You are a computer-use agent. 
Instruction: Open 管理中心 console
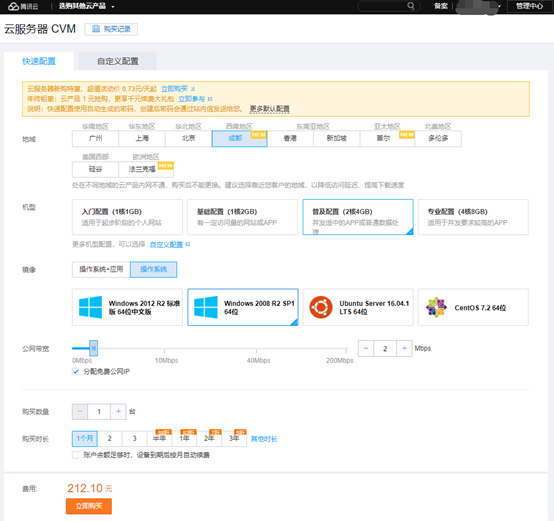pos(529,6)
